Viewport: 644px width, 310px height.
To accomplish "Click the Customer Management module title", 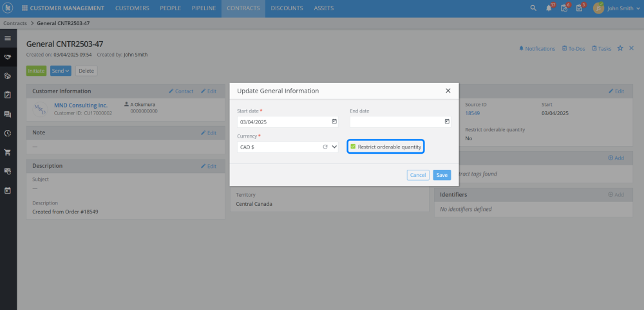I will pos(67,8).
